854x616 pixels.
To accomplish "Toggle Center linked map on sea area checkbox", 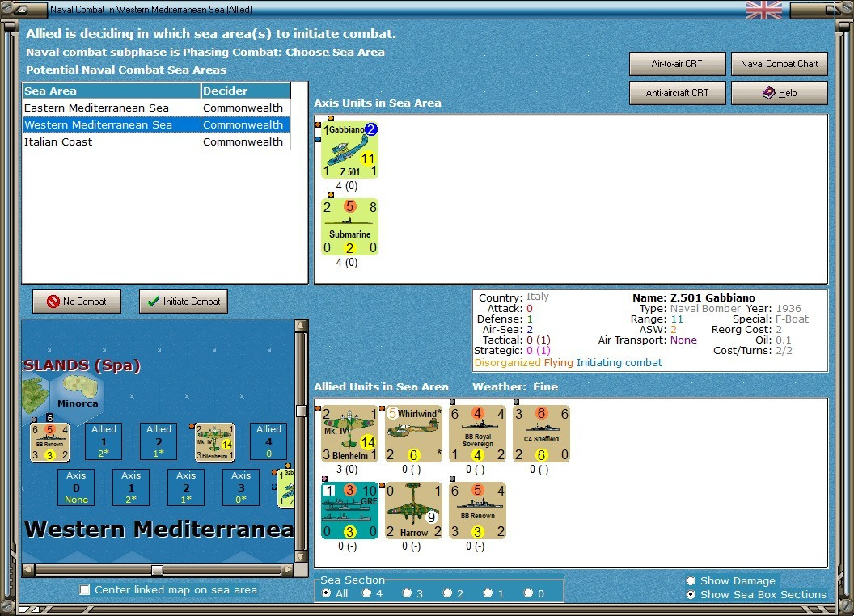I will coord(84,590).
